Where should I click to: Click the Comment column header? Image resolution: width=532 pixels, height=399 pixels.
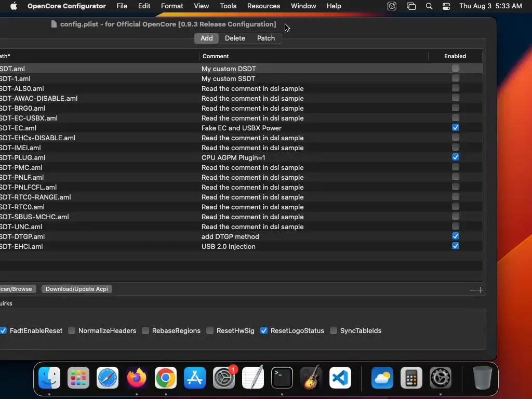coord(314,56)
